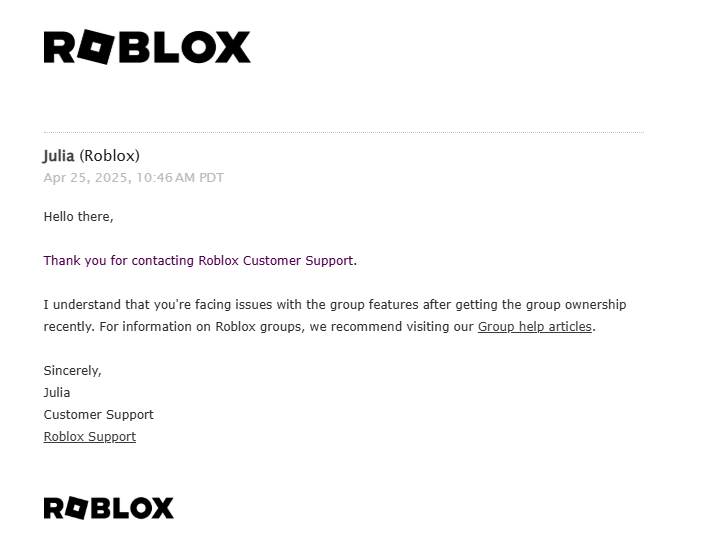The height and width of the screenshot is (554, 701).
Task: Click the Hello there greeting
Action: pyautogui.click(x=78, y=216)
